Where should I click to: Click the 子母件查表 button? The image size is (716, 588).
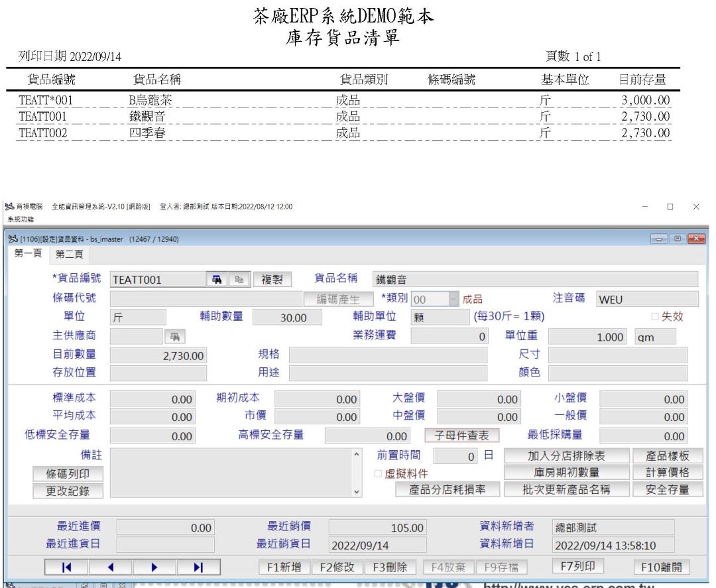tap(461, 436)
